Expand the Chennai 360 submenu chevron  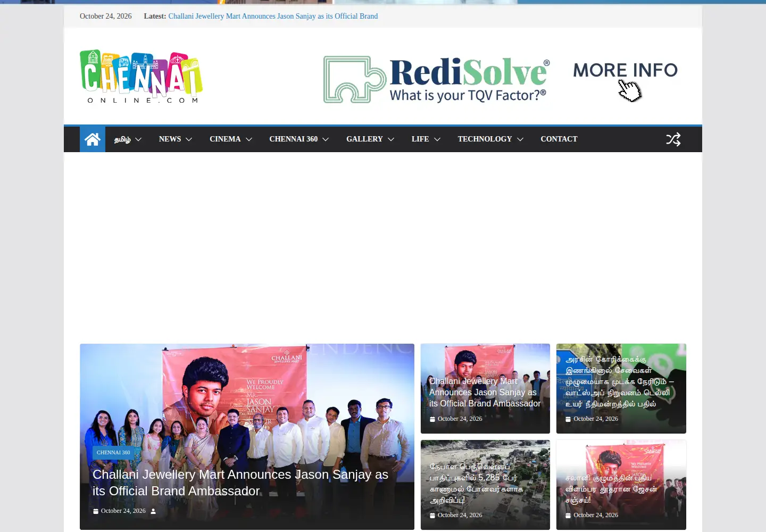[326, 139]
